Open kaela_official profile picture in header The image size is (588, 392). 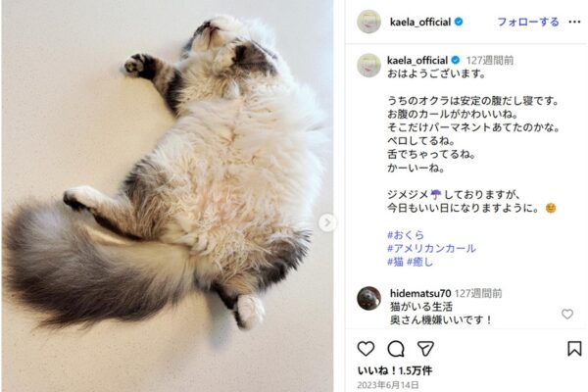pos(369,22)
